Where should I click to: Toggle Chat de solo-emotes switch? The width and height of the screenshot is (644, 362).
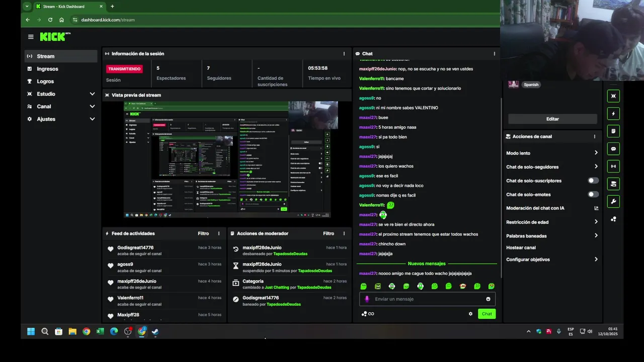click(593, 195)
